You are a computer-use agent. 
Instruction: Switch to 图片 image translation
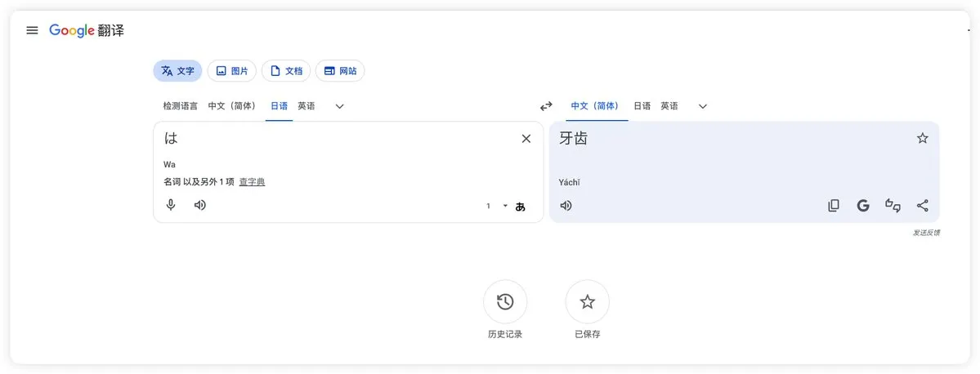coord(232,71)
